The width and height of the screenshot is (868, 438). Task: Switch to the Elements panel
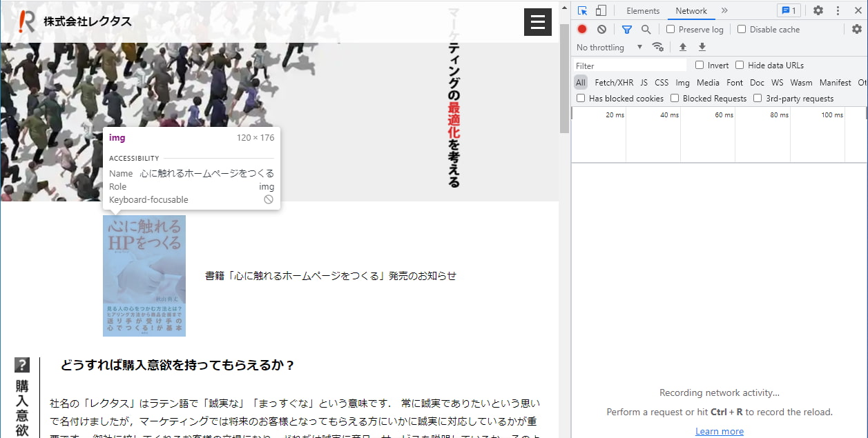(x=643, y=10)
